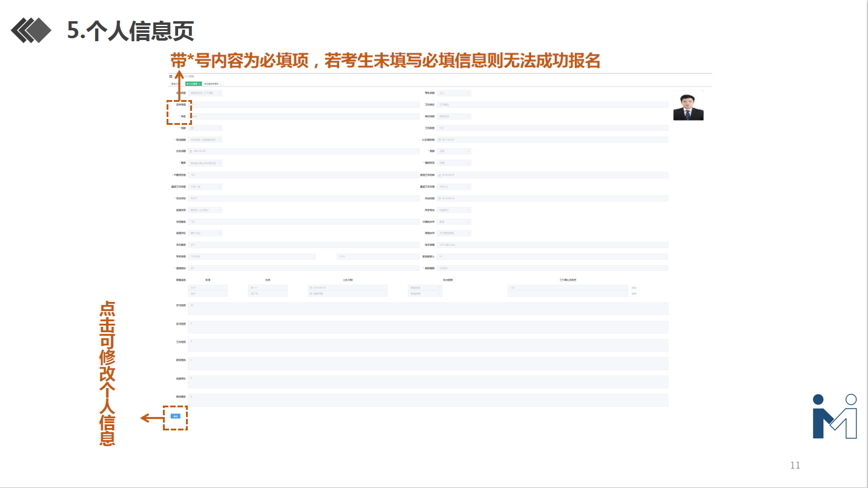Click the calendar icon in 入党团时间 field
Screen dimensions: 868x488
[x=440, y=139]
